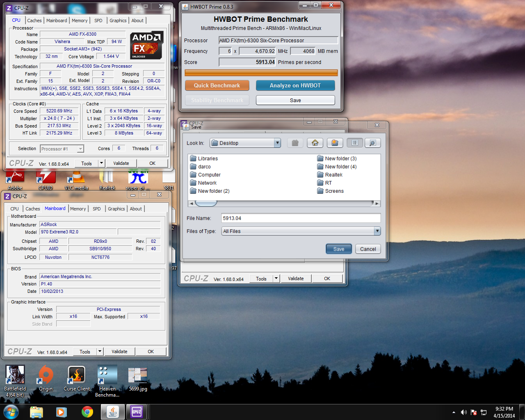Click Validate in top CPU-Z window
Viewport: 525px width, 420px height.
[x=121, y=163]
